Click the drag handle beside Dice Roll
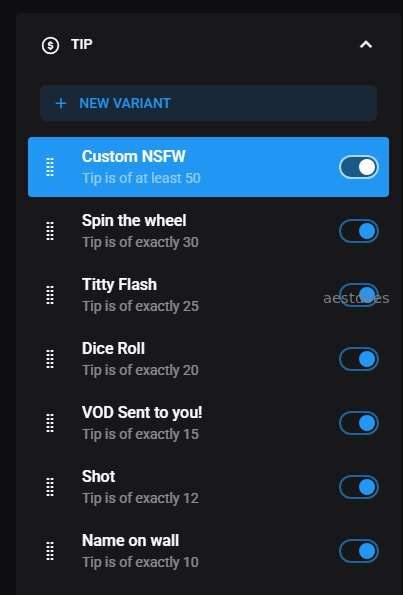The width and height of the screenshot is (403, 595). click(50, 359)
